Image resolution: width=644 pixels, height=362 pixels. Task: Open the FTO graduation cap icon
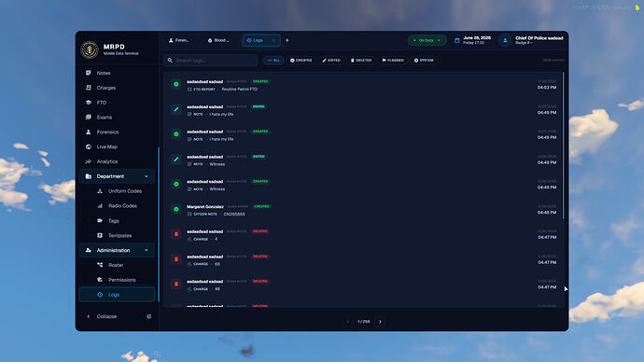click(x=89, y=103)
